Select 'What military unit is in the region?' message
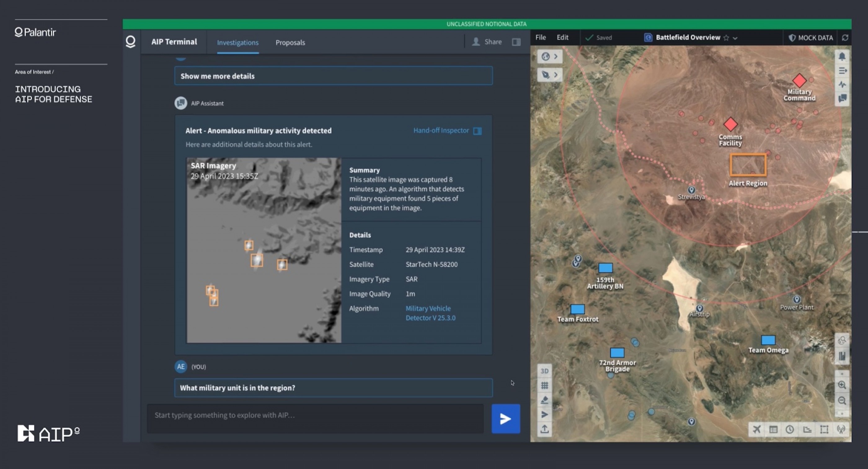This screenshot has height=469, width=868. click(333, 388)
